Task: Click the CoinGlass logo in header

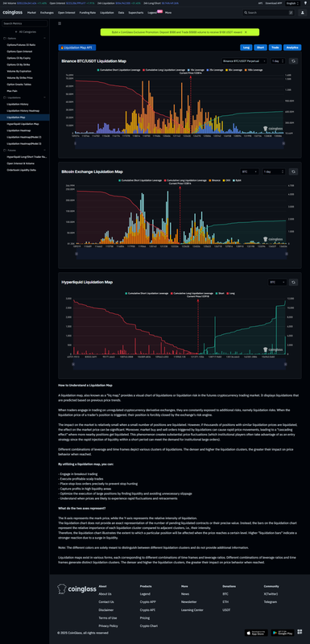Action: pos(13,13)
